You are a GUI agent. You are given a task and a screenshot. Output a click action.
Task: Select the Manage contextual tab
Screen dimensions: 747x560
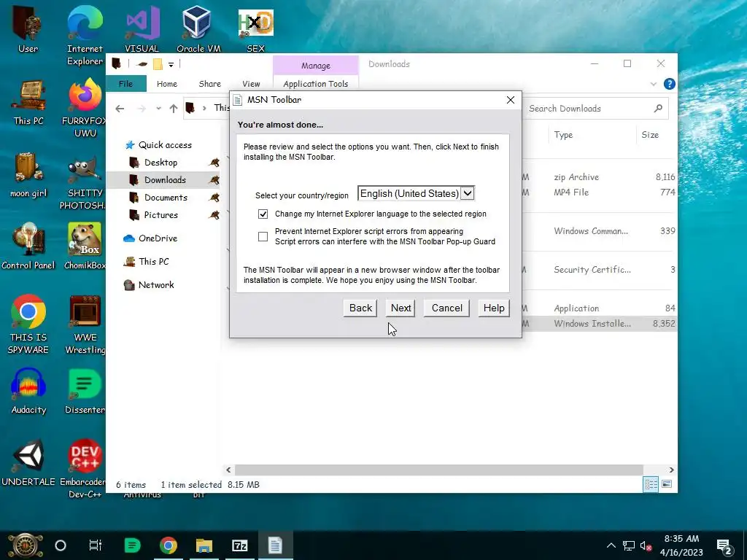315,65
